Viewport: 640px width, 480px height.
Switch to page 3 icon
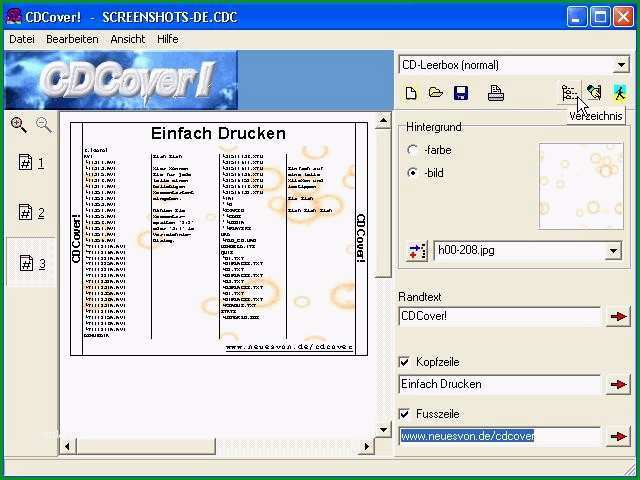pyautogui.click(x=32, y=263)
